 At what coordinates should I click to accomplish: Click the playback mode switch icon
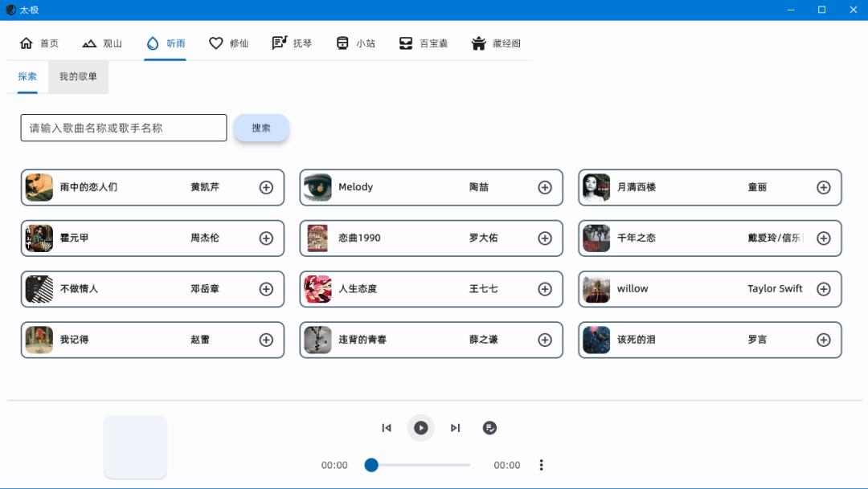489,428
